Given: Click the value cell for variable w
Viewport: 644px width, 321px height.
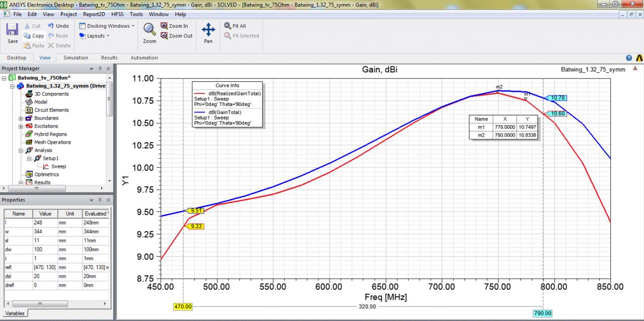Looking at the screenshot, I should pyautogui.click(x=44, y=232).
